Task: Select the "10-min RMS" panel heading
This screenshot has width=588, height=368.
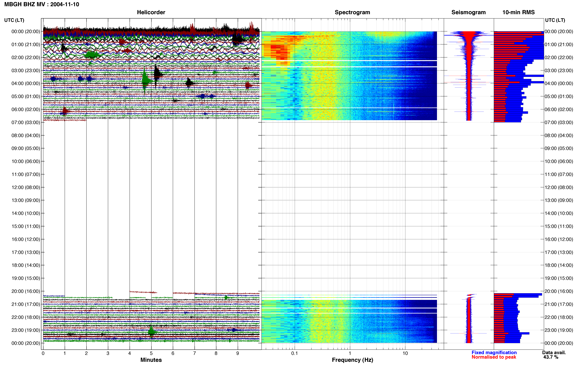Action: coord(518,12)
